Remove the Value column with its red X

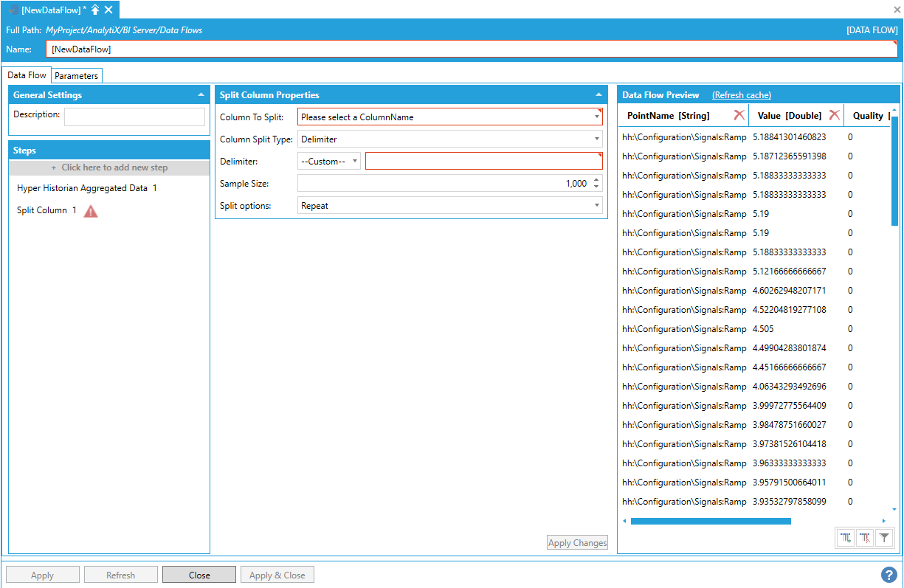(834, 115)
